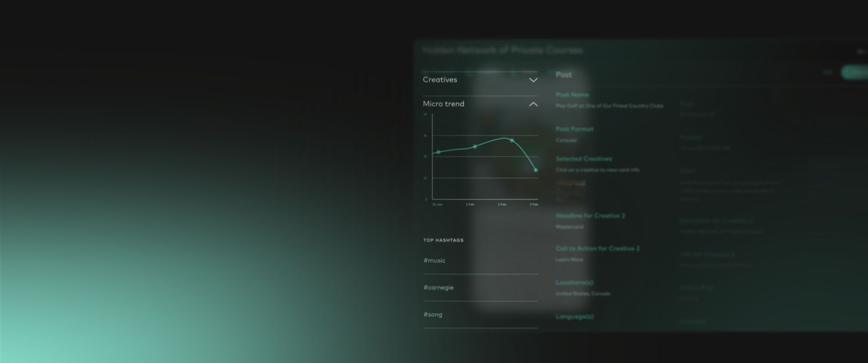Switch to the Post tab heading
868x363 pixels.
tap(563, 75)
